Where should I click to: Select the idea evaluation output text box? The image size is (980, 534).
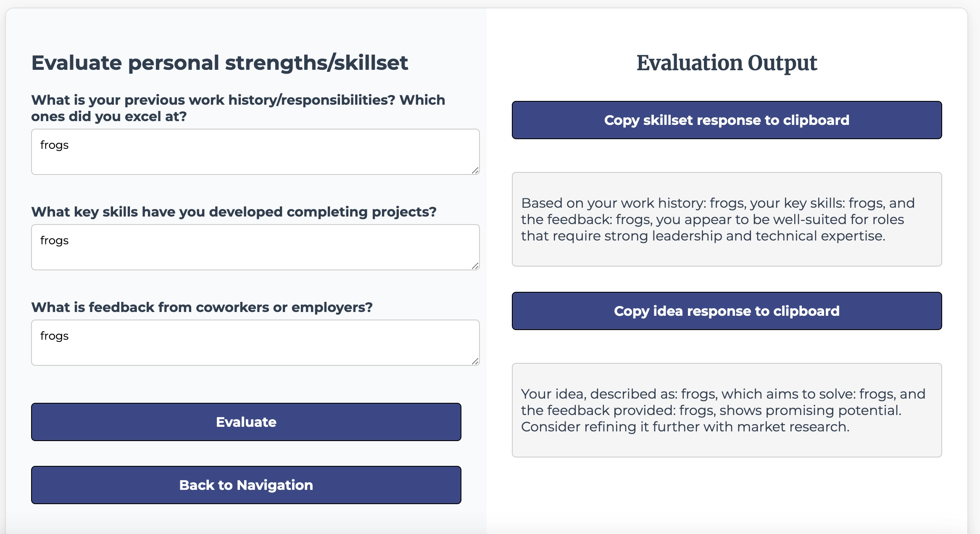[x=727, y=410]
